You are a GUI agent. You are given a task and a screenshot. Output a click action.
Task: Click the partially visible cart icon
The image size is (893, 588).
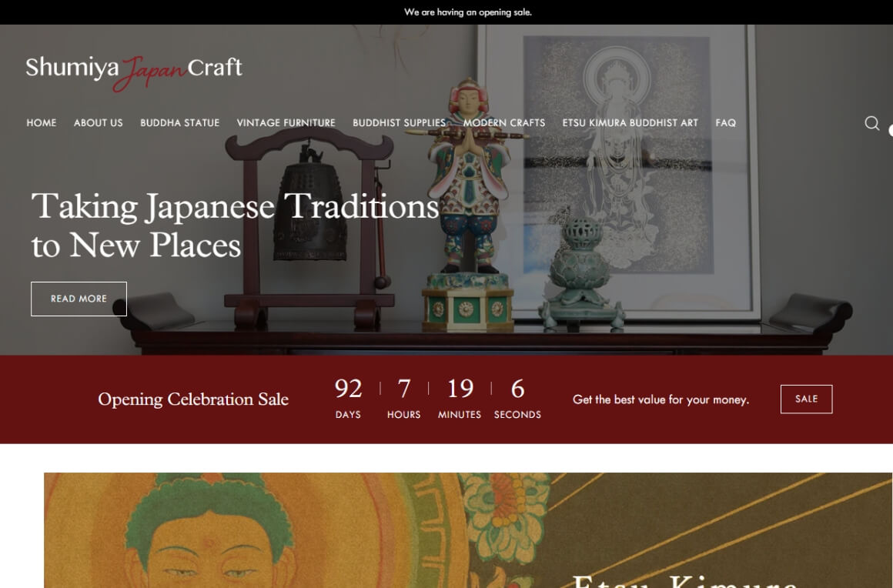click(890, 130)
